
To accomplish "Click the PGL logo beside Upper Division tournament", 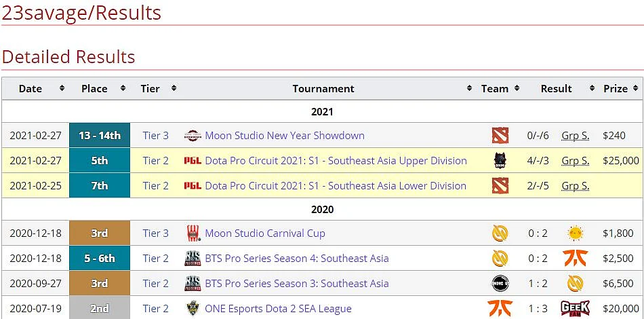I will click(193, 161).
